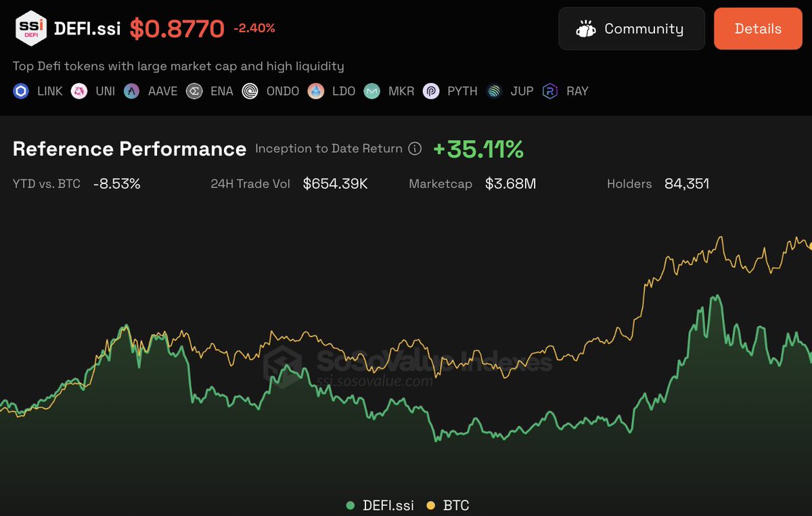Click the UNI token icon

point(79,91)
